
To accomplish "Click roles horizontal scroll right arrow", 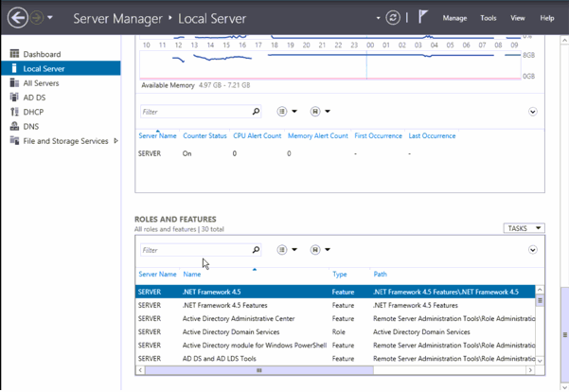I will click(530, 370).
